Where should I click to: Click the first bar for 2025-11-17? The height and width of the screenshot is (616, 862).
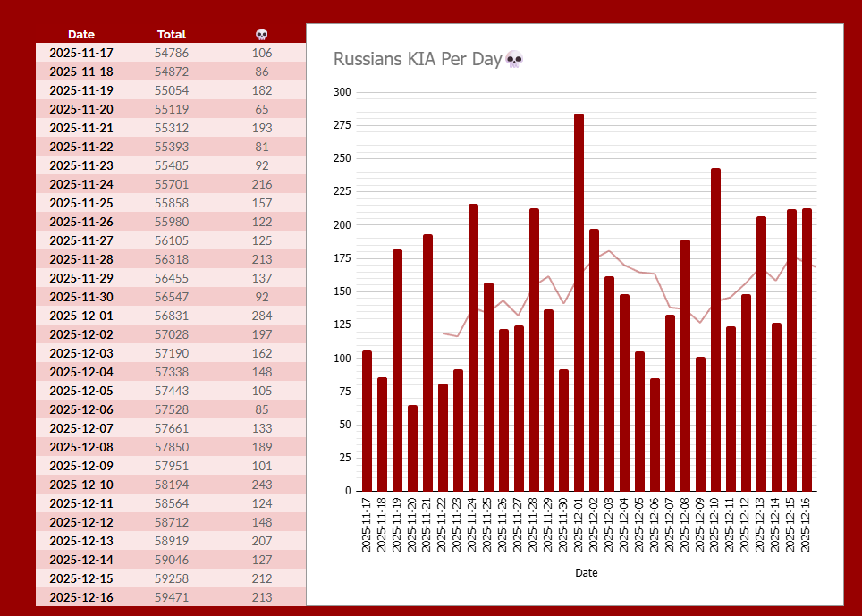[367, 420]
